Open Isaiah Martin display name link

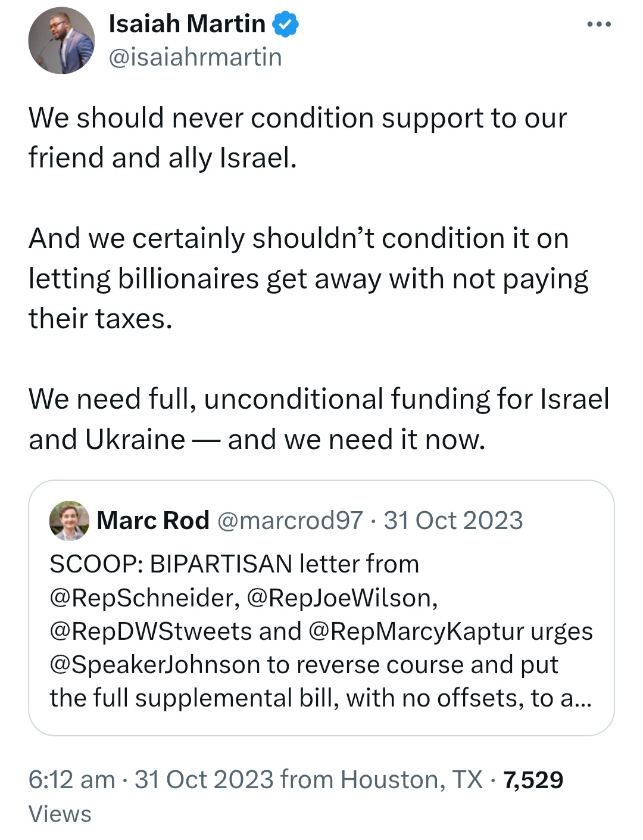(187, 24)
